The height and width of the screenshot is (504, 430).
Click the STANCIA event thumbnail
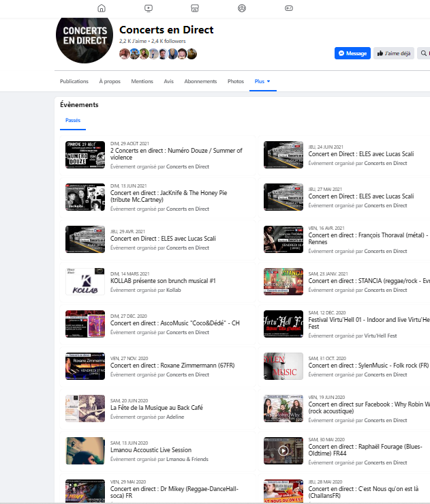tap(283, 282)
